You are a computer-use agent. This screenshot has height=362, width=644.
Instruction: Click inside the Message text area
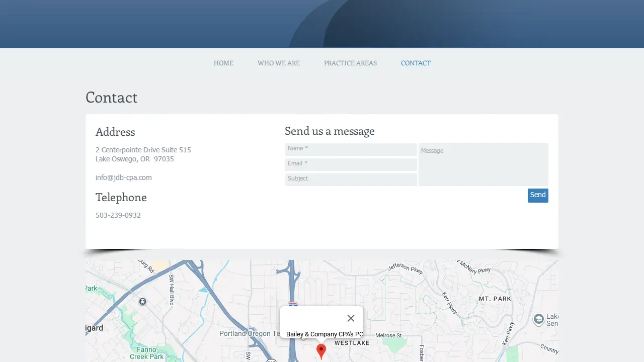(484, 164)
